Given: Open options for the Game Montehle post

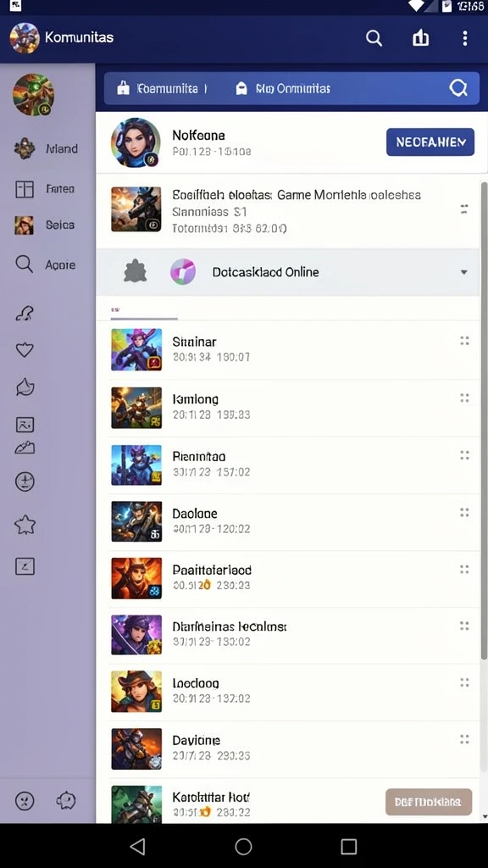Looking at the screenshot, I should coord(465,209).
